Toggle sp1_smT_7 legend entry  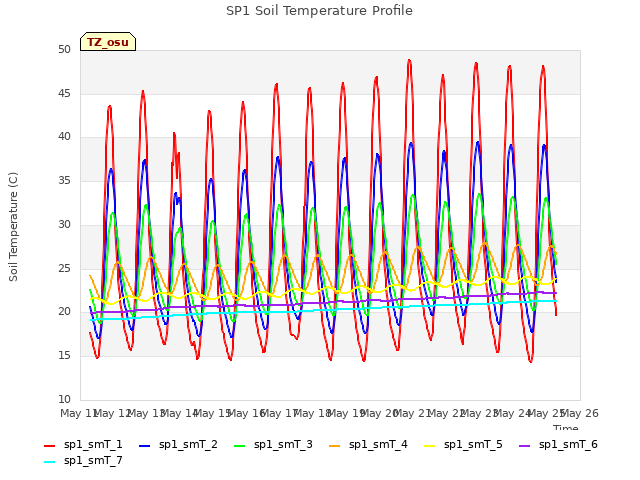click(x=83, y=460)
